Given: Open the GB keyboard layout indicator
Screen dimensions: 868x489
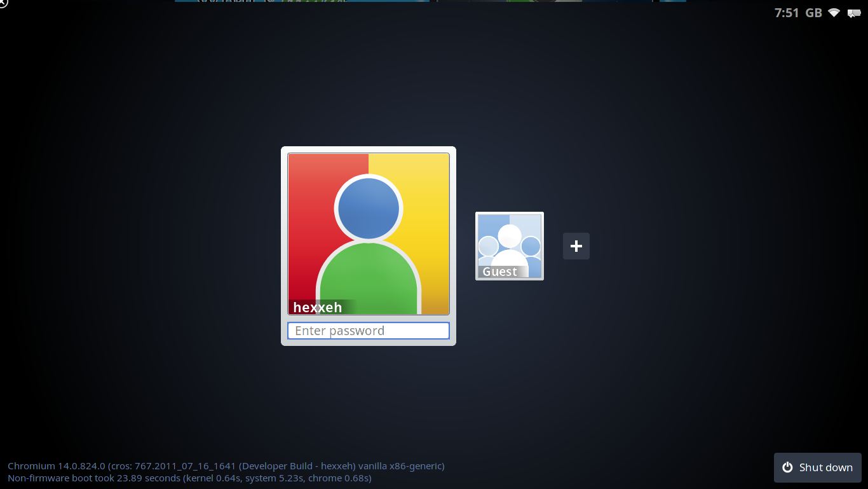Looking at the screenshot, I should [x=813, y=13].
